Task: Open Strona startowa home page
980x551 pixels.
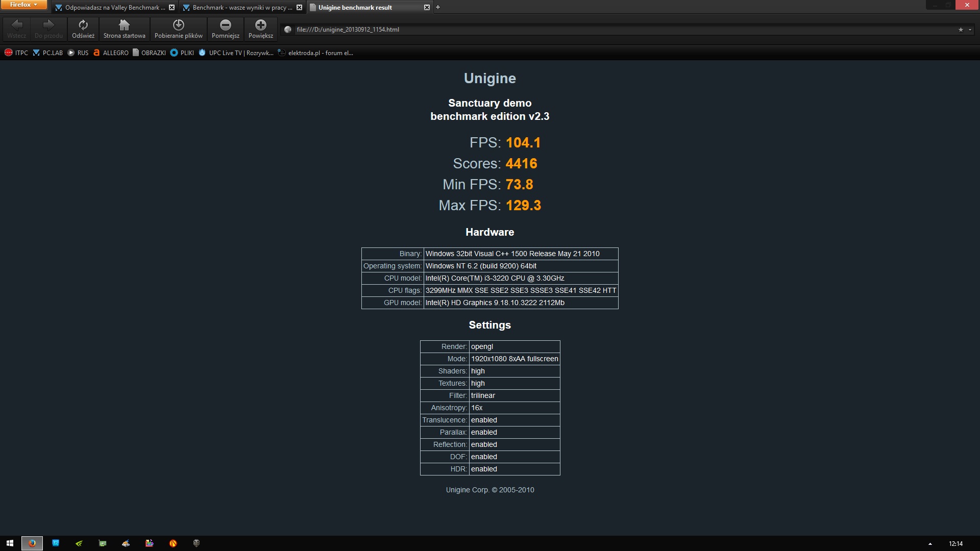Action: [x=124, y=29]
